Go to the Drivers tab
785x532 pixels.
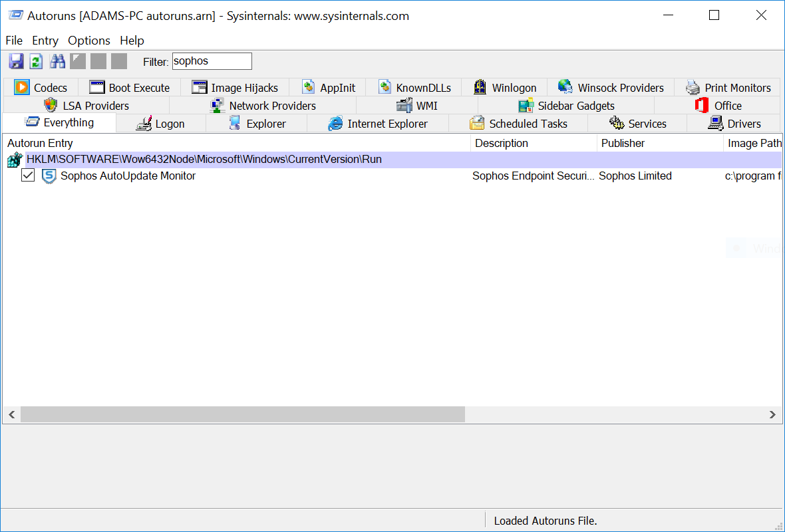pyautogui.click(x=734, y=124)
